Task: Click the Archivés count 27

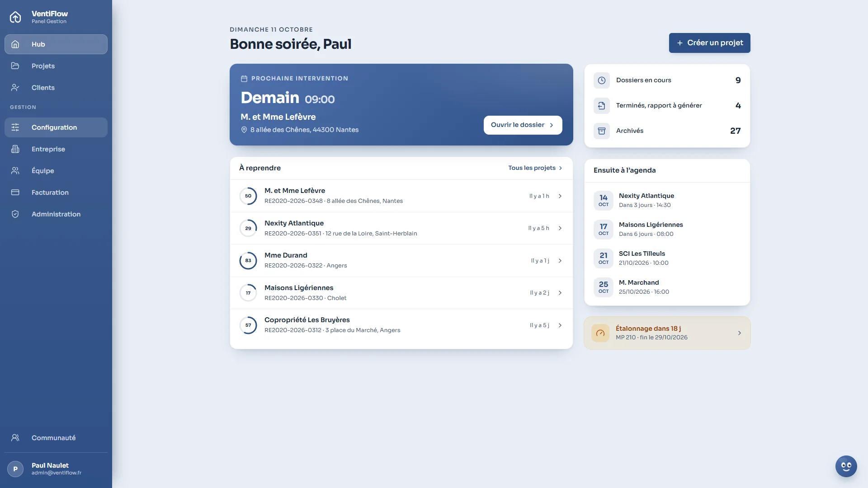Action: point(736,131)
